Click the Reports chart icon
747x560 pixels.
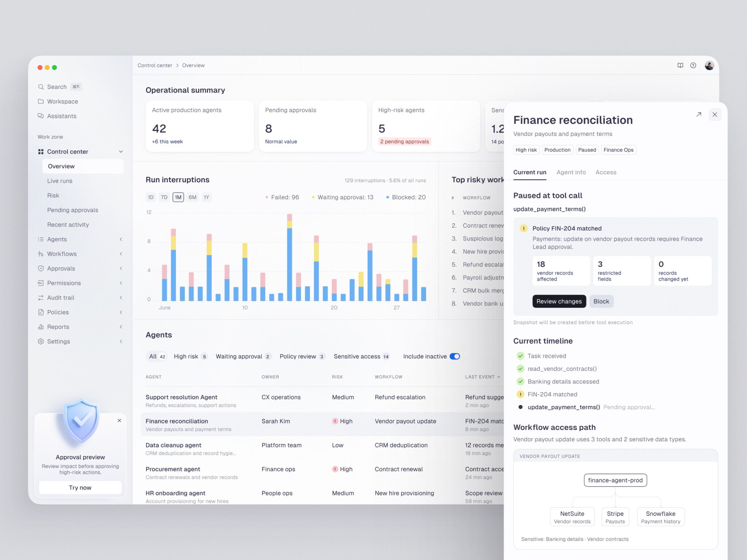tap(41, 327)
